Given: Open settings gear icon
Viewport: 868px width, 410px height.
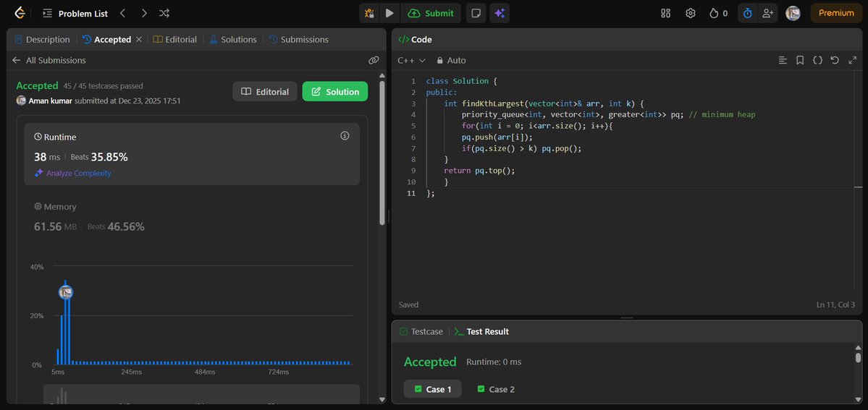Looking at the screenshot, I should pos(691,13).
